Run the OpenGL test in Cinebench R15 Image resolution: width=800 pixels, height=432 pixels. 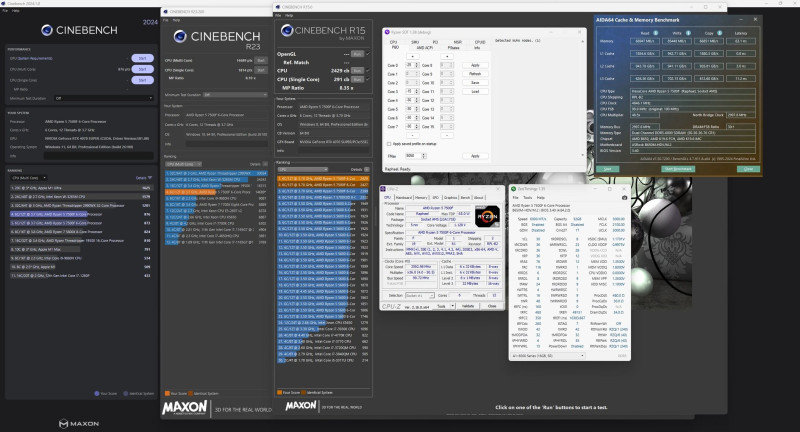357,54
